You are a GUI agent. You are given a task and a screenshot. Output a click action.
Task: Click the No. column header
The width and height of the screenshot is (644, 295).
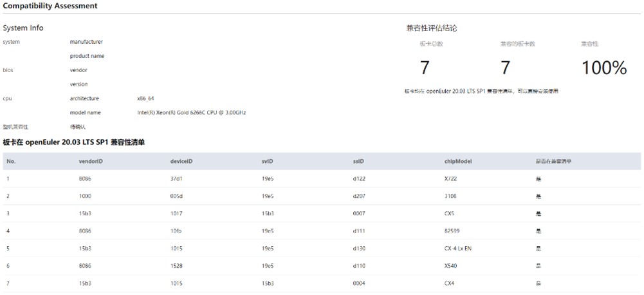[11, 161]
